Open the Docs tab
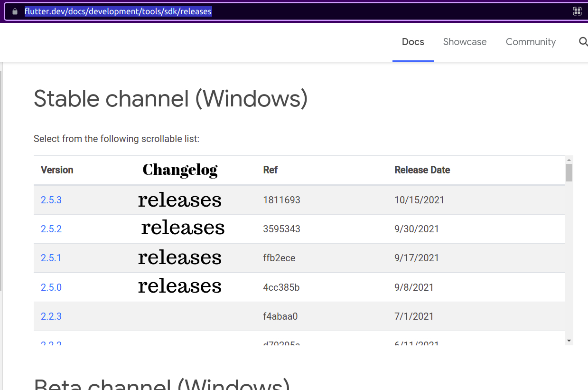Viewport: 588px width, 390px height. pos(413,42)
